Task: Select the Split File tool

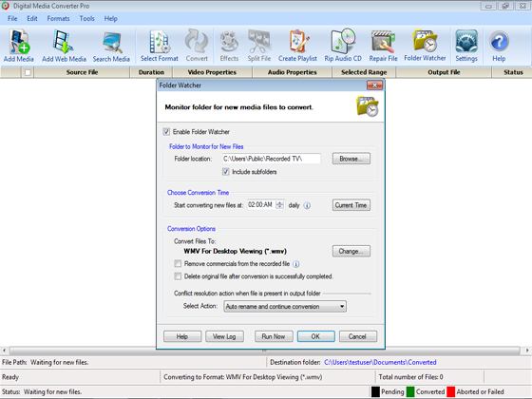Action: 258,47
